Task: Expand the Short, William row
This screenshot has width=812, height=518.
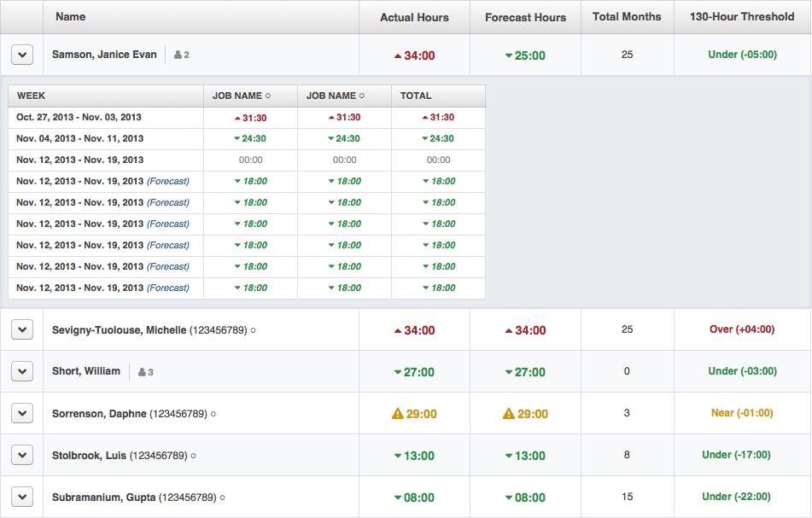Action: click(22, 371)
